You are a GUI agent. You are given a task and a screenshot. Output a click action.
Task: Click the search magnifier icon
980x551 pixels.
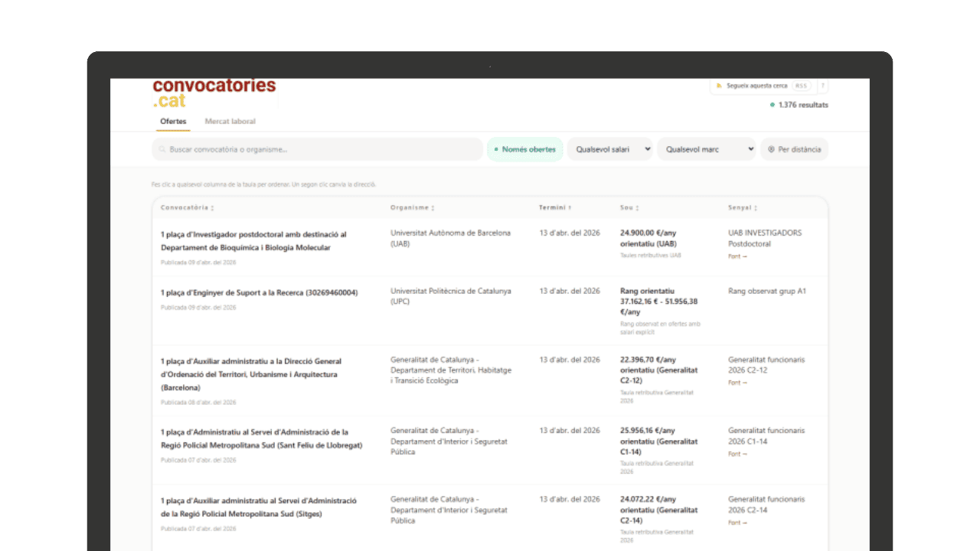[x=162, y=150]
